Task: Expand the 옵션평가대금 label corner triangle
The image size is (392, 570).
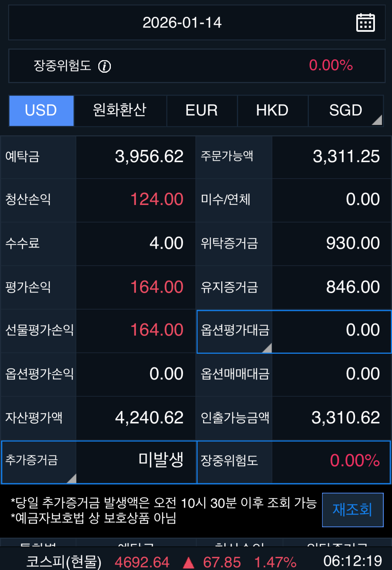Action: [267, 348]
